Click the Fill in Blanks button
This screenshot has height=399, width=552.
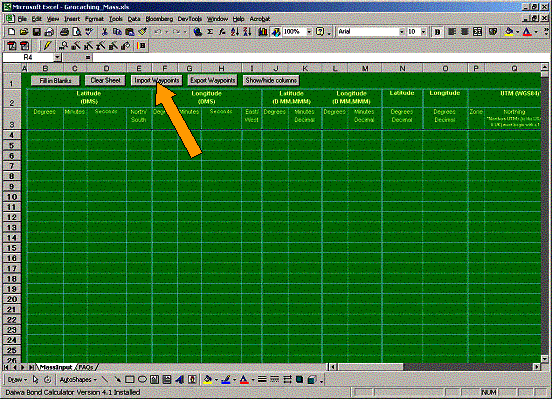[55, 80]
